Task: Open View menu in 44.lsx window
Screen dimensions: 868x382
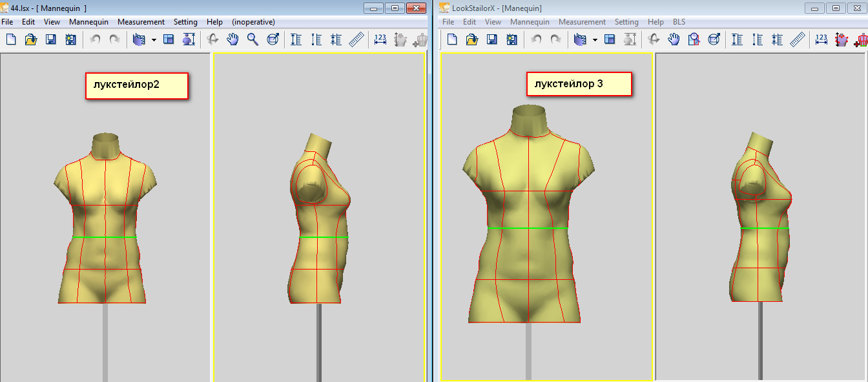Action: pos(52,22)
